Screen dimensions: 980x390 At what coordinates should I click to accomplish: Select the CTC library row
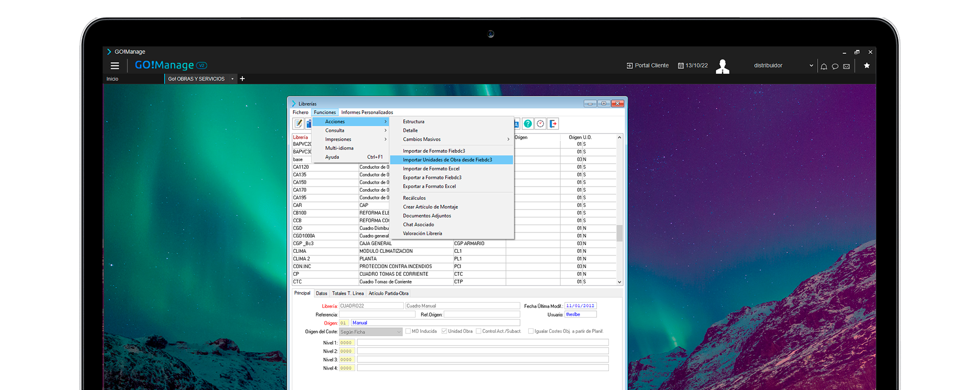[x=454, y=282]
